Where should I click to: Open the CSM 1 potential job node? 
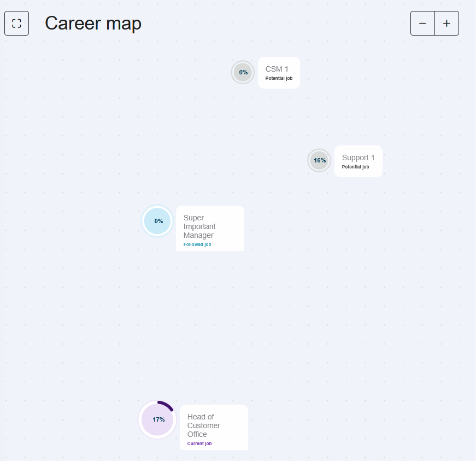click(x=279, y=73)
